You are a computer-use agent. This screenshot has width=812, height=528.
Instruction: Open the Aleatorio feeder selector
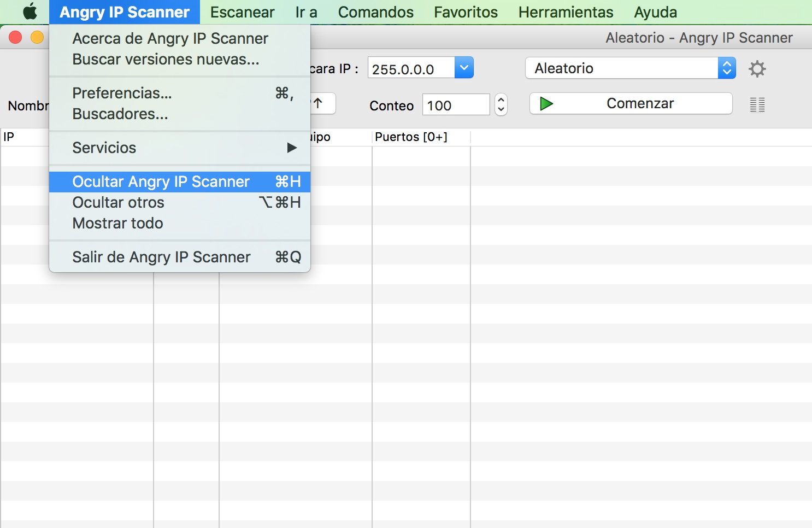click(x=631, y=68)
